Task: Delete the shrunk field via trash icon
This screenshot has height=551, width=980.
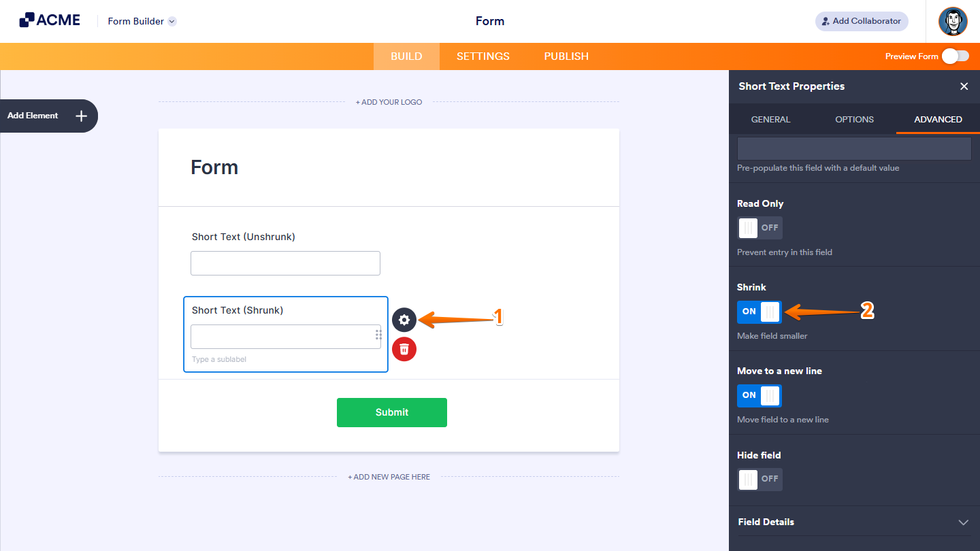Action: coord(404,349)
